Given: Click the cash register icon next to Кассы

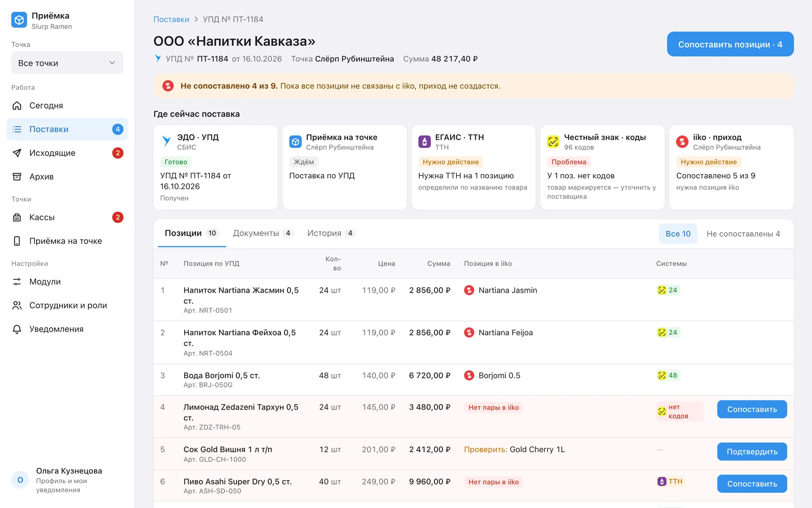Looking at the screenshot, I should pyautogui.click(x=17, y=217).
